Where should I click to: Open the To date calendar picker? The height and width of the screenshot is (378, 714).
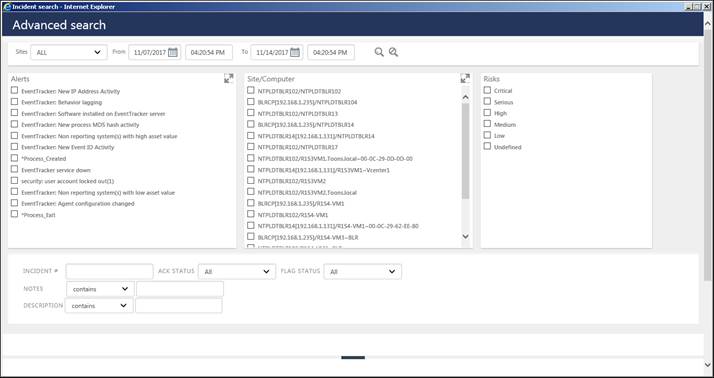coord(295,52)
